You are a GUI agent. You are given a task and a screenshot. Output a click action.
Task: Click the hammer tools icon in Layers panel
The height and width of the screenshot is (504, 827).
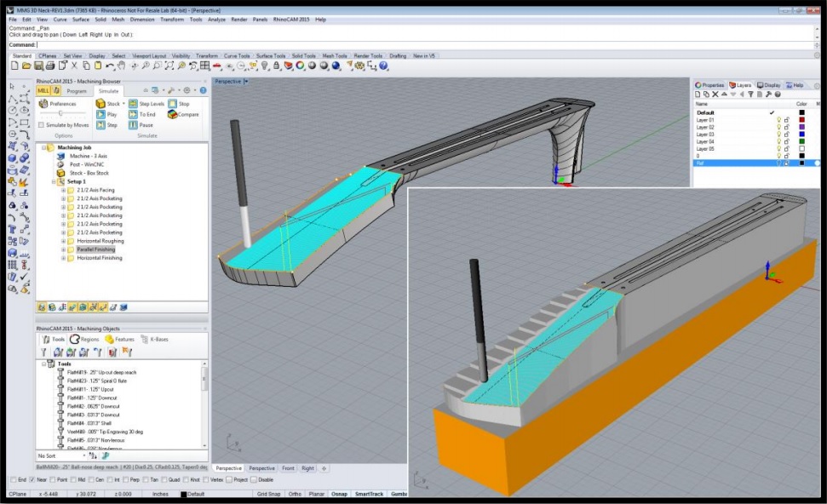coord(768,94)
